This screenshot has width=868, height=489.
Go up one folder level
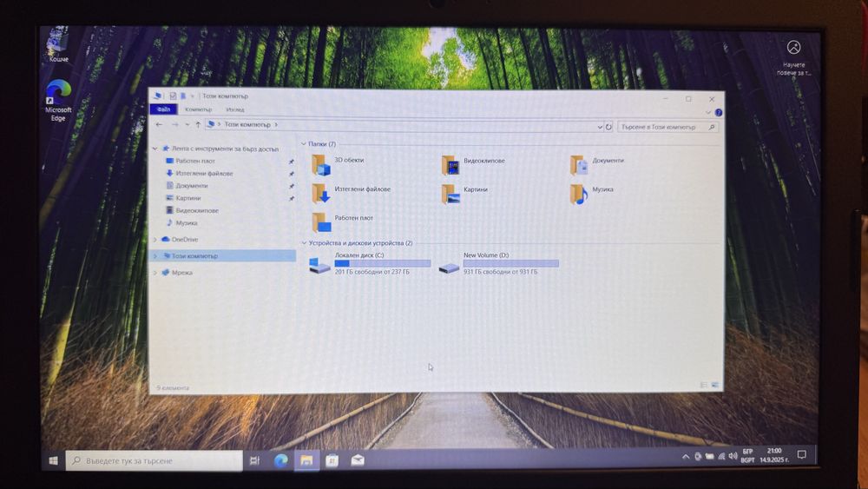pyautogui.click(x=198, y=124)
